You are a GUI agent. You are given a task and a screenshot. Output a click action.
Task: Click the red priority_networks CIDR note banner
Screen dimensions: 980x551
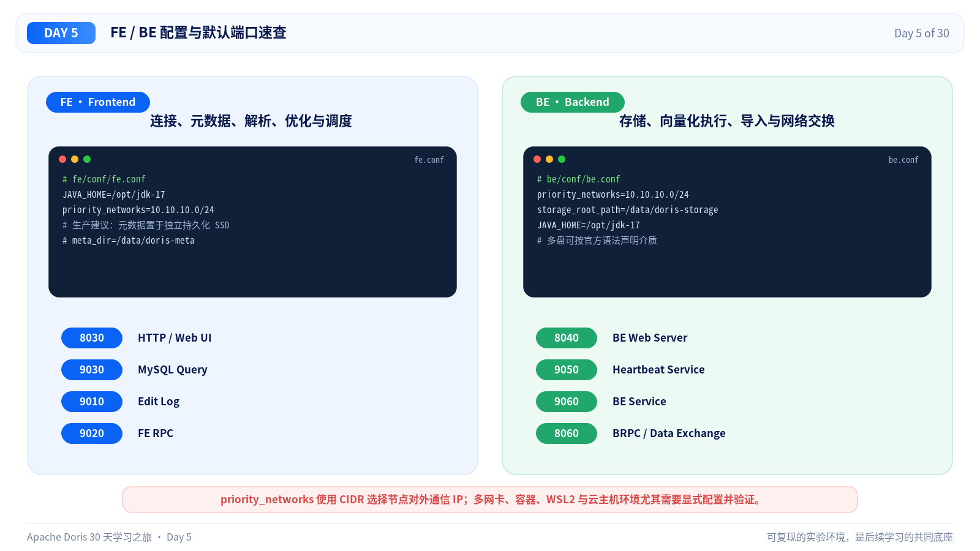tap(490, 500)
